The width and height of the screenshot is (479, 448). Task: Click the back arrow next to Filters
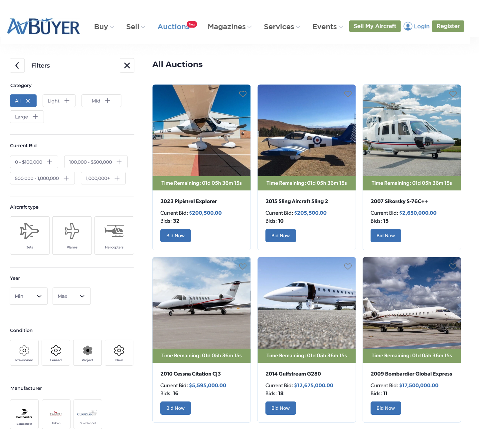click(x=17, y=65)
